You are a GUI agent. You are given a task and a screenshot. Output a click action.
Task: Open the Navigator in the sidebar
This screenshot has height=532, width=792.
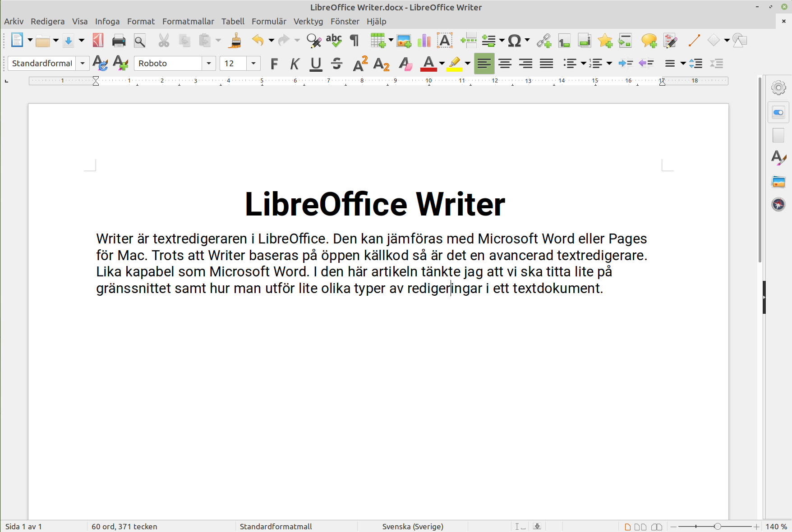[778, 204]
